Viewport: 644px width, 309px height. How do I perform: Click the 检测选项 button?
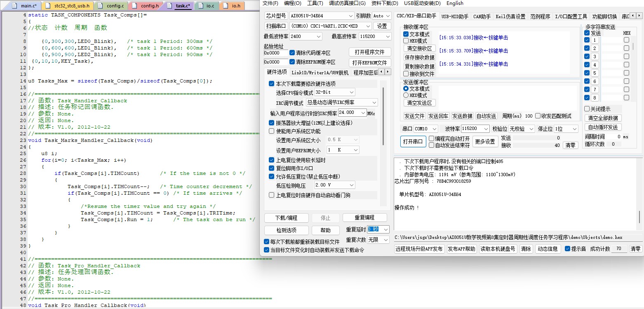point(286,230)
